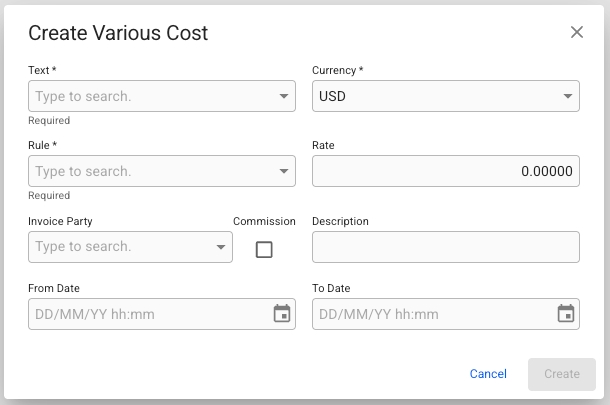Close the Create Various Cost dialog
Viewport: 610px width, 405px height.
tap(577, 32)
